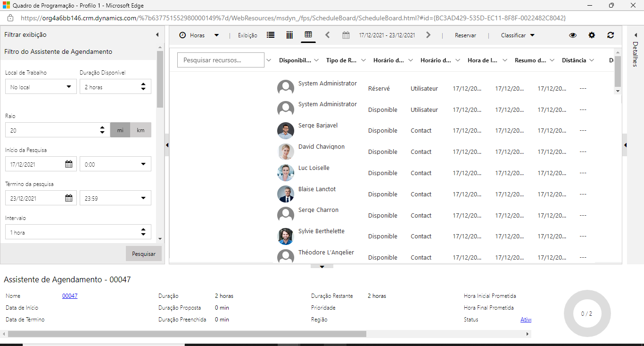Select the Blaise Lanctot avatar photo
Screen dimensions: 644x346
click(x=286, y=194)
